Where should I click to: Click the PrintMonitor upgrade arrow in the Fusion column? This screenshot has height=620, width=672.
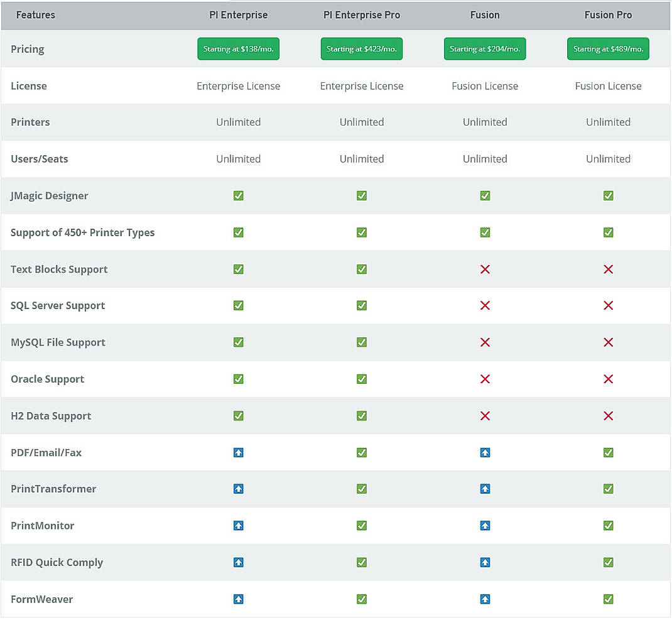[x=485, y=525]
